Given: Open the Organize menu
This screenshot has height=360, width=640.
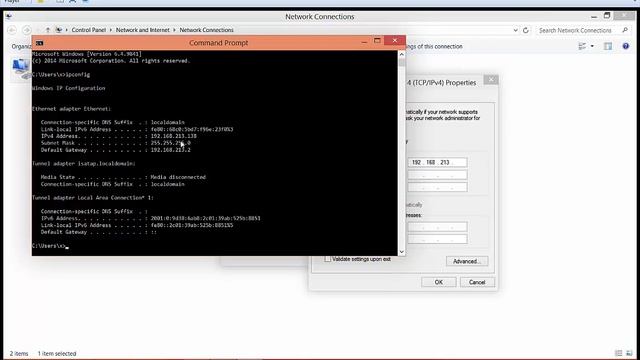Looking at the screenshot, I should pyautogui.click(x=21, y=47).
